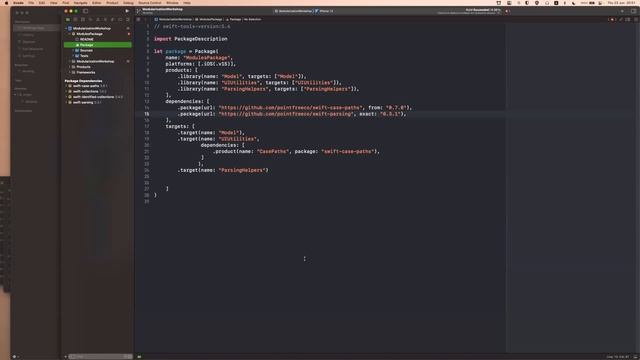Click the swift-case-paths GitHub URL string
The image size is (640, 360).
click(290, 108)
